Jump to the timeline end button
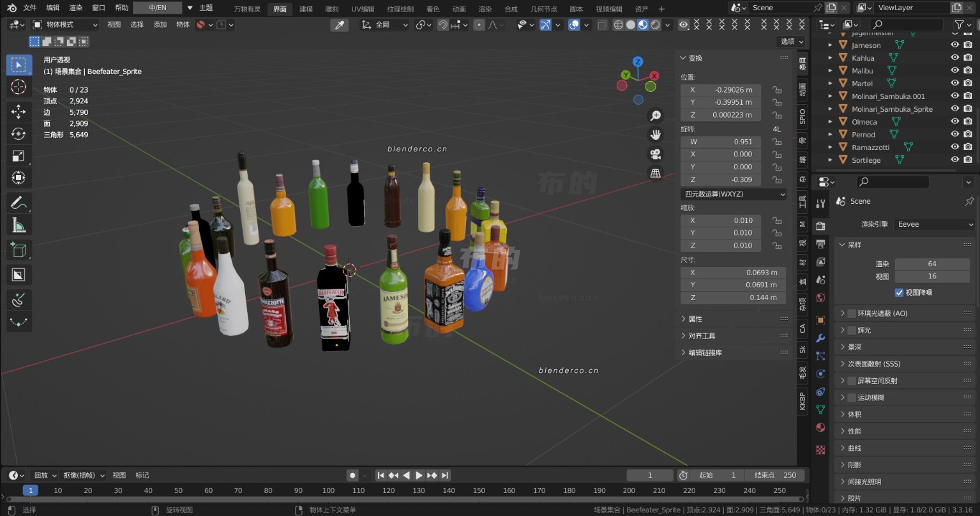980x516 pixels. (445, 475)
